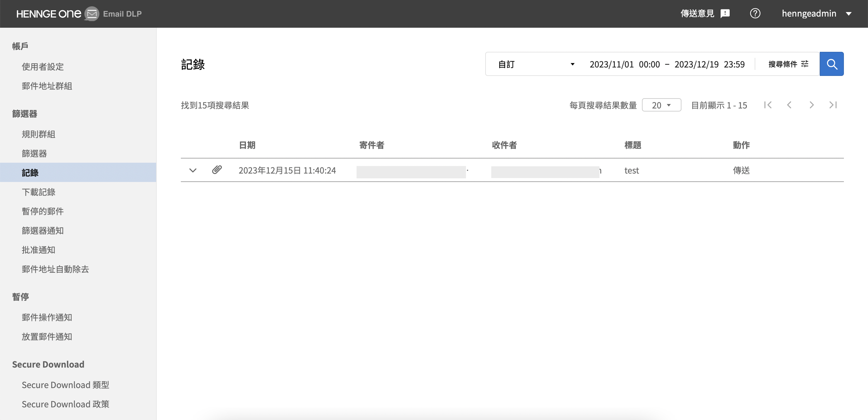This screenshot has height=420, width=868.
Task: Open the 自訂 date range dropdown
Action: 536,64
